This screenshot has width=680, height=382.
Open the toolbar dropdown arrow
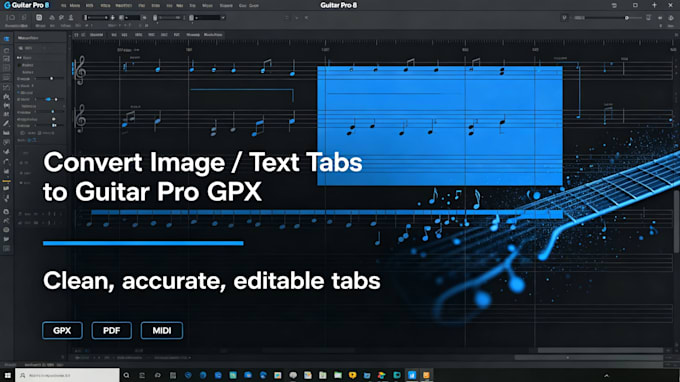[223, 18]
